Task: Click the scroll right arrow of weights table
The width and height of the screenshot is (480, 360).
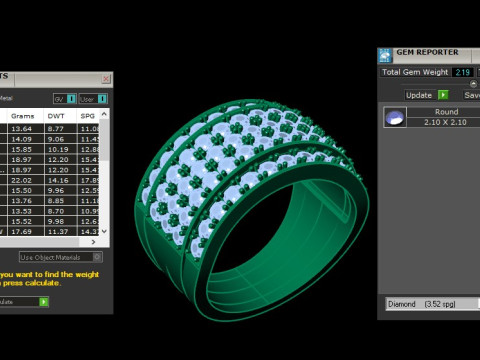Action: (93, 242)
